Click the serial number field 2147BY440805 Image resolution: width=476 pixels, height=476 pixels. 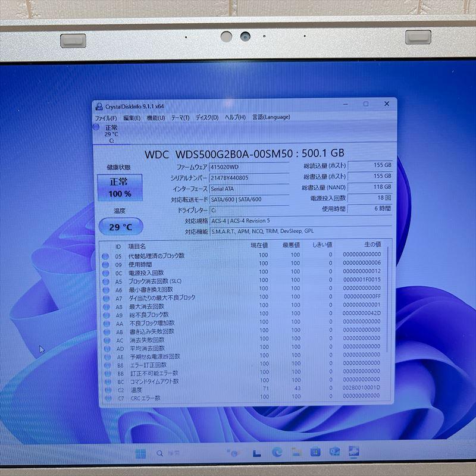click(249, 178)
